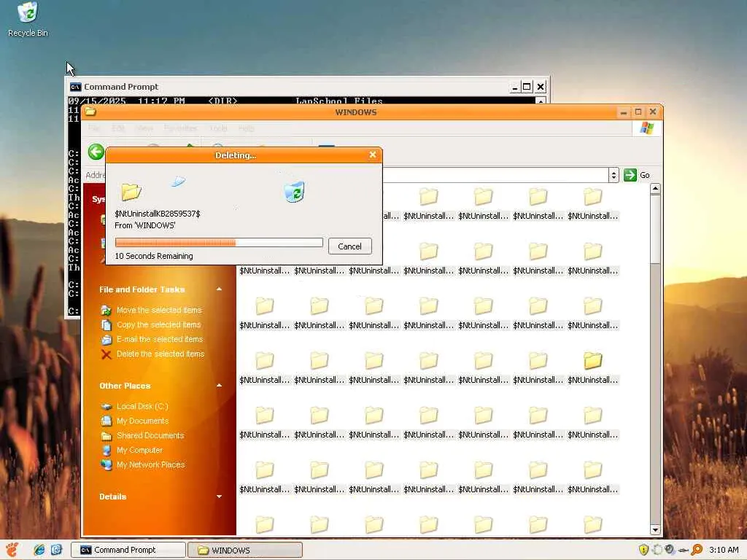Open the Address bar dropdown arrow
The width and height of the screenshot is (747, 560).
point(614,175)
